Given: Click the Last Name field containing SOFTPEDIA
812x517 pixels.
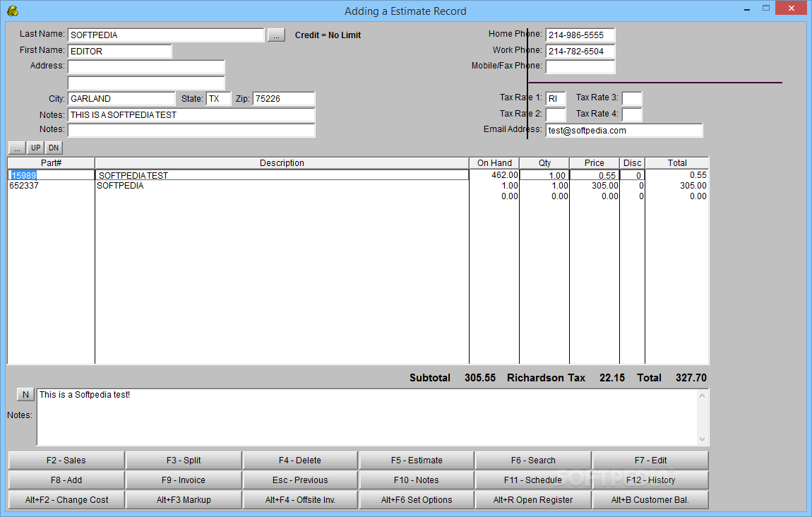Looking at the screenshot, I should 166,35.
